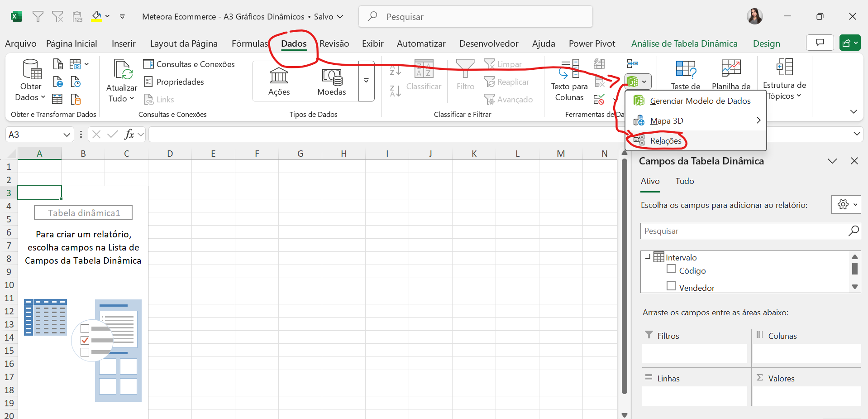Click the Filtros drop area
This screenshot has height=419, width=868.
[x=695, y=353]
